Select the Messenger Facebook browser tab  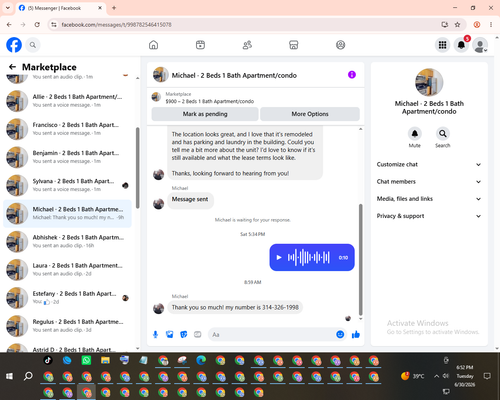click(60, 8)
